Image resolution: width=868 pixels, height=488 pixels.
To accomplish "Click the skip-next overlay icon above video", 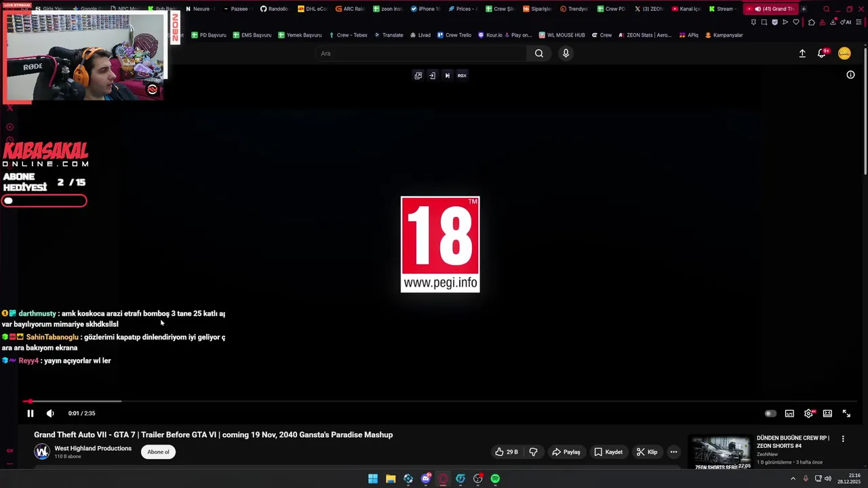I will point(447,75).
